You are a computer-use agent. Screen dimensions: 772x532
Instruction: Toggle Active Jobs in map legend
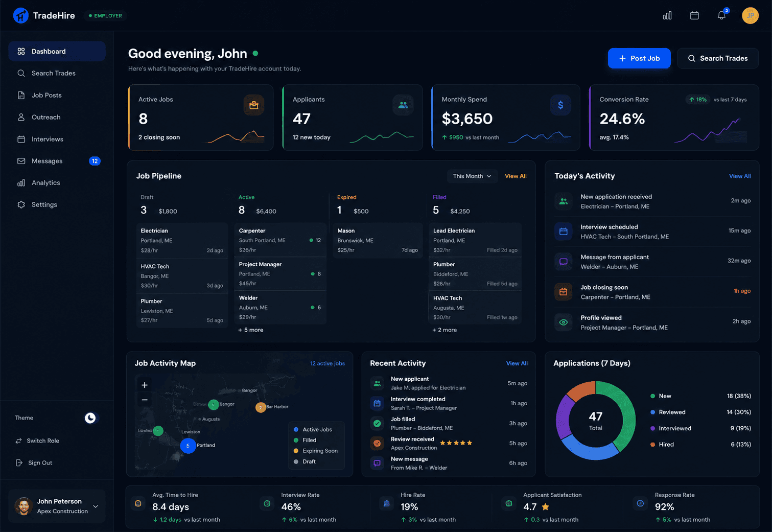point(313,429)
